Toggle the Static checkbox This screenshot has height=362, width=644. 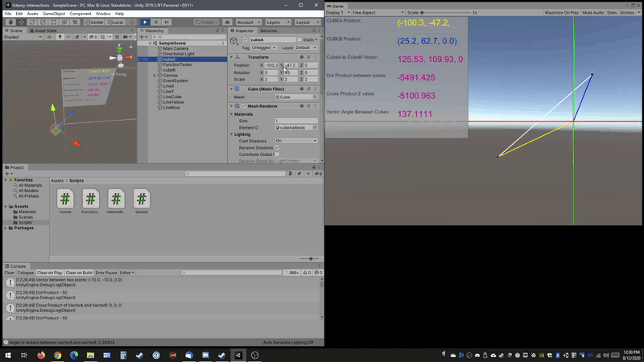(x=299, y=39)
